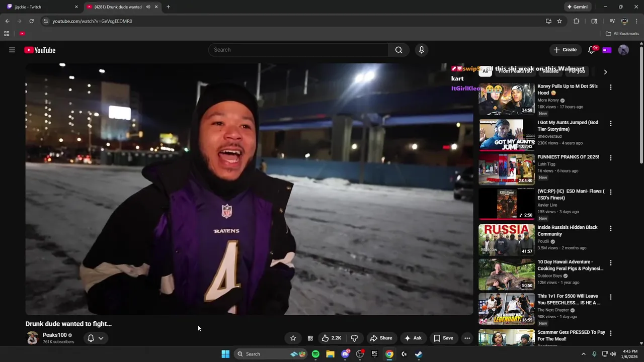This screenshot has width=644, height=362.
Task: Click the search magnifier button
Action: [398, 50]
